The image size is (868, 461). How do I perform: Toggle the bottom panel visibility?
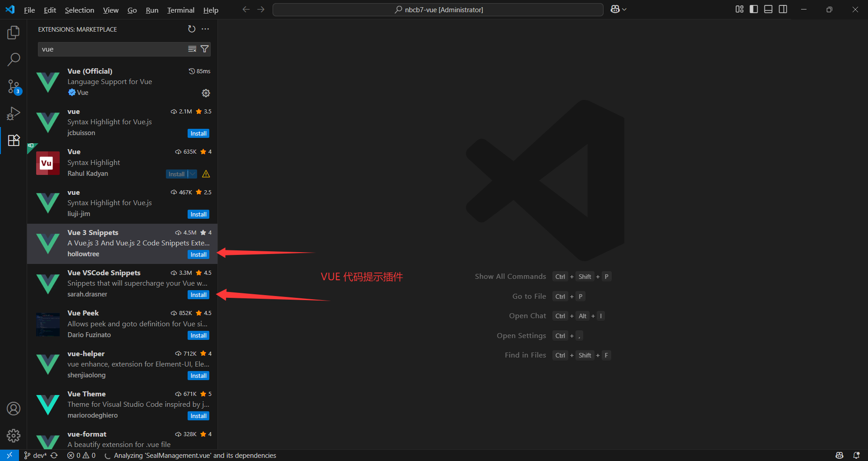[768, 9]
